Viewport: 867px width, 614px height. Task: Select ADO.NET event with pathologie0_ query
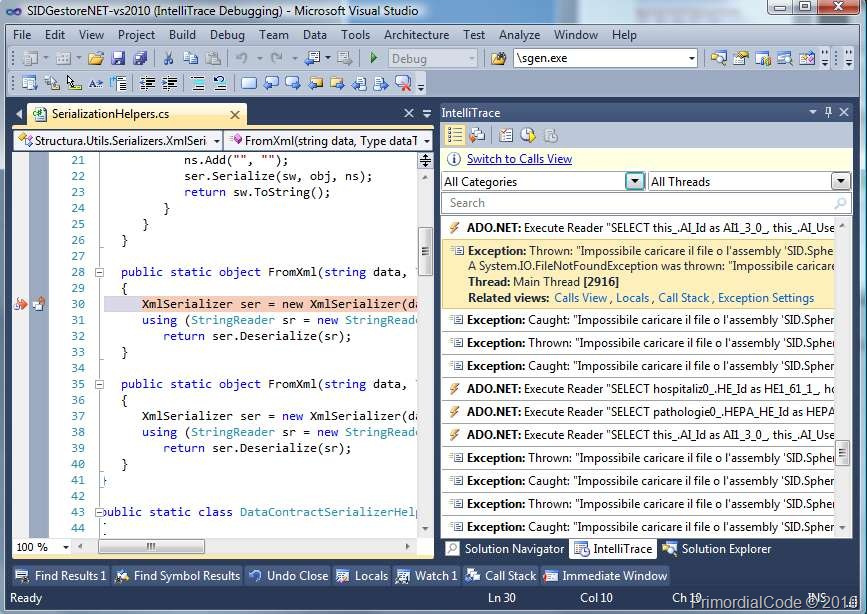click(x=639, y=412)
